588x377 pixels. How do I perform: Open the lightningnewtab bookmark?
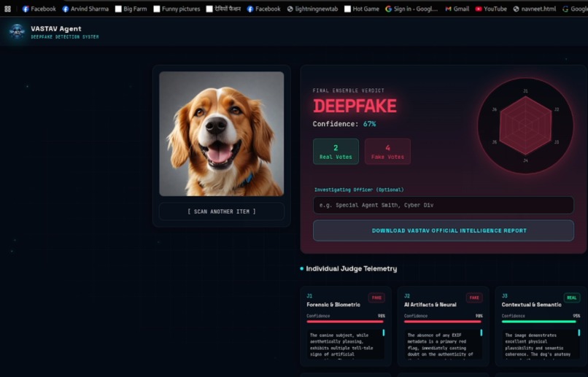click(312, 9)
